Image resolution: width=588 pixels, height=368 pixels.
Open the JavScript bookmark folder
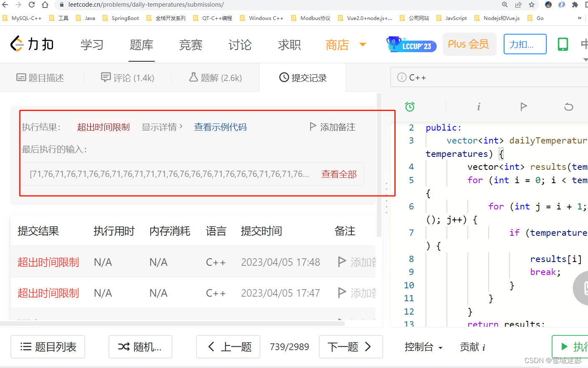(452, 18)
